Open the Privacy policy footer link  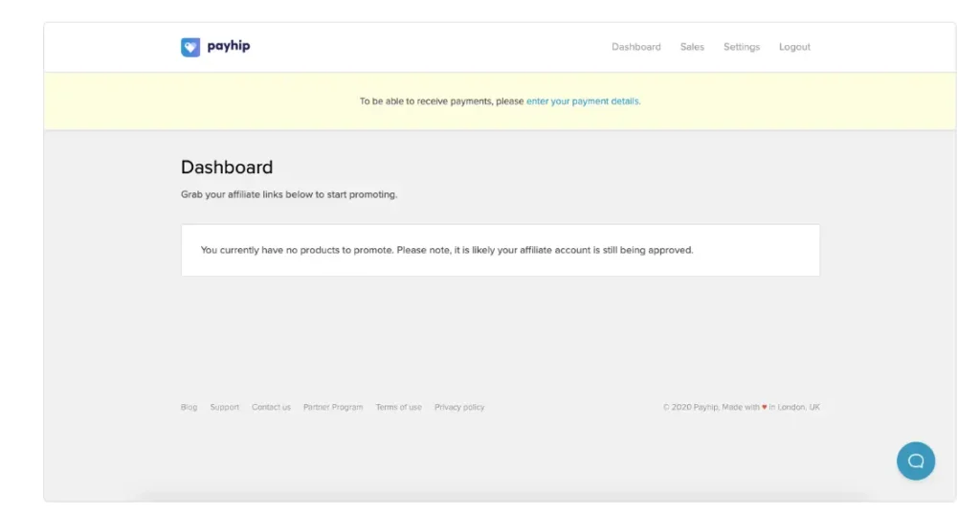point(459,408)
